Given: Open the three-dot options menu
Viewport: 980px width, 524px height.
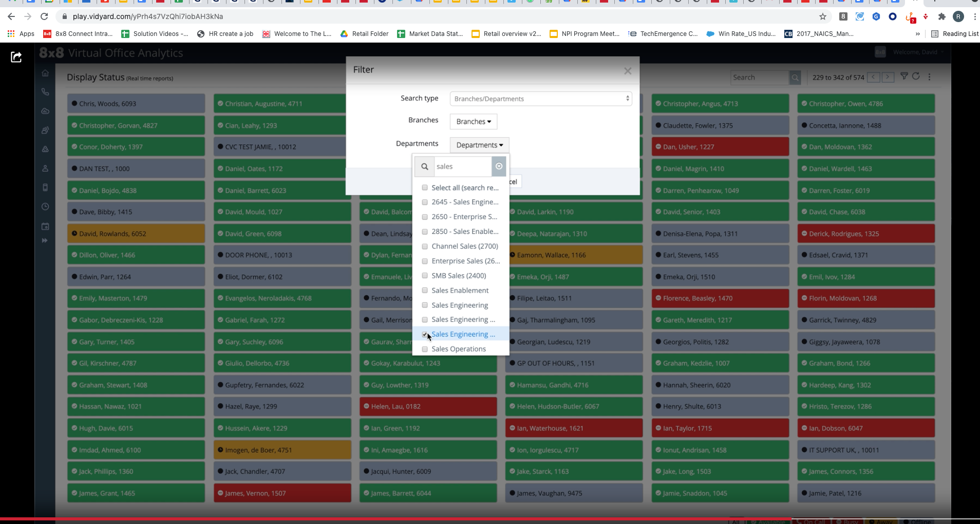Looking at the screenshot, I should click(x=929, y=77).
